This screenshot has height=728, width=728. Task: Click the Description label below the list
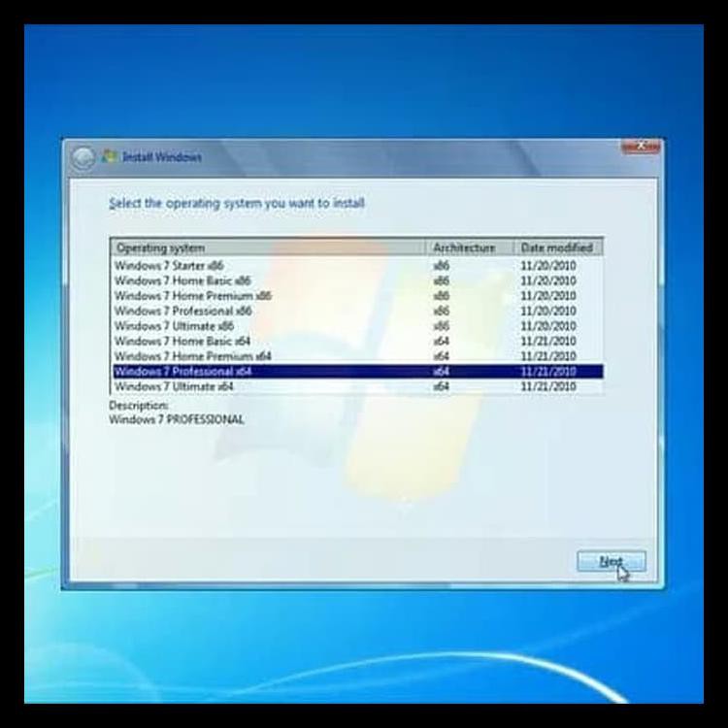[138, 406]
